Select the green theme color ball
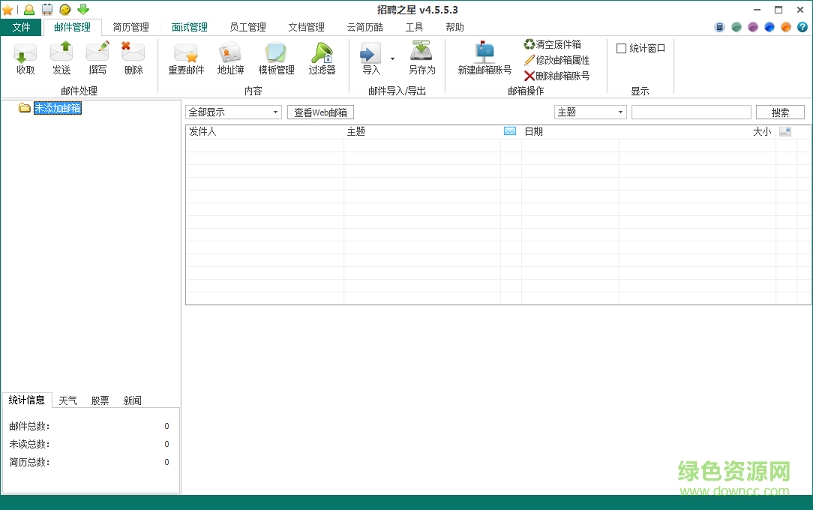This screenshot has width=813, height=510. click(x=736, y=27)
